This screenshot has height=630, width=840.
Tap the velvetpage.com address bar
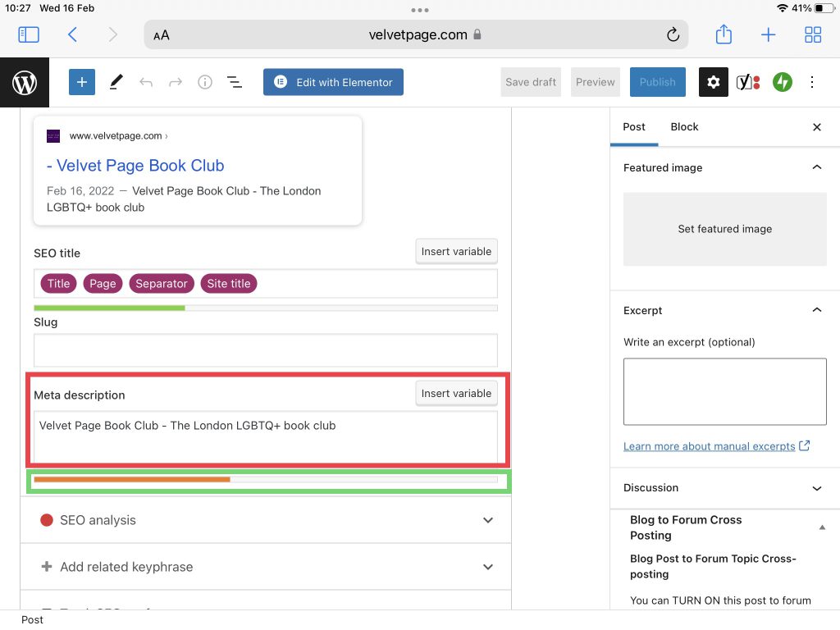(416, 34)
